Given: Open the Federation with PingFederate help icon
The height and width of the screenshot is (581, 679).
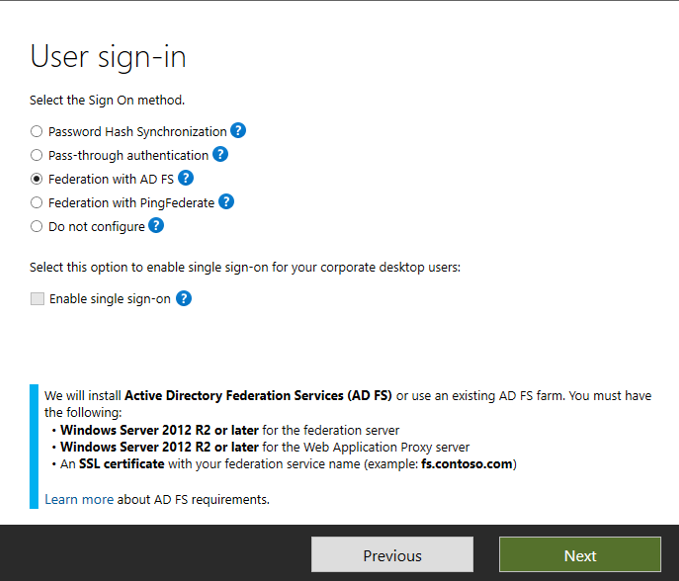Looking at the screenshot, I should [226, 202].
